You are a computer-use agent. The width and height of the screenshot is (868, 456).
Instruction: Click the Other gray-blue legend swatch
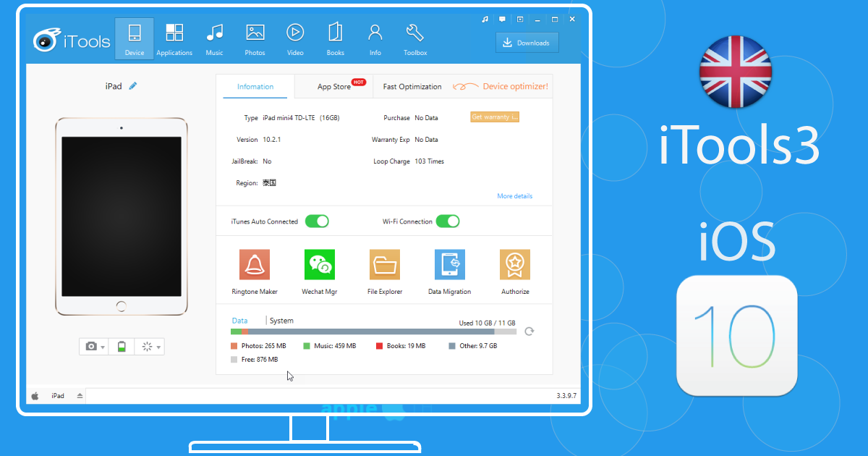click(x=452, y=346)
